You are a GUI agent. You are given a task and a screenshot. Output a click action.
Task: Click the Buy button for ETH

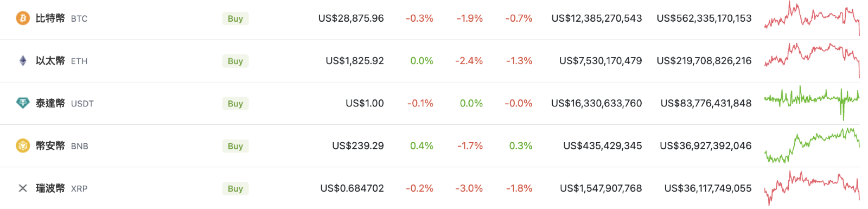click(235, 61)
